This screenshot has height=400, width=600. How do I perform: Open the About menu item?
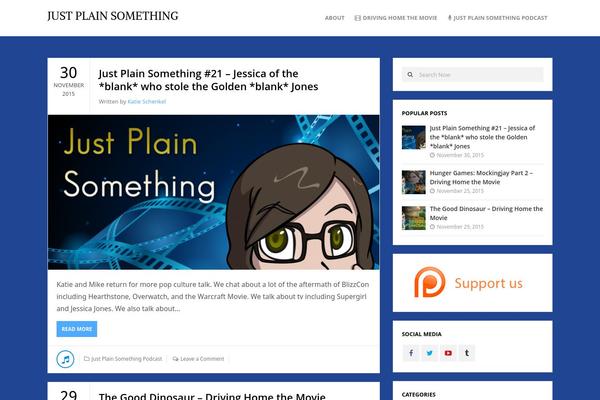pyautogui.click(x=334, y=18)
